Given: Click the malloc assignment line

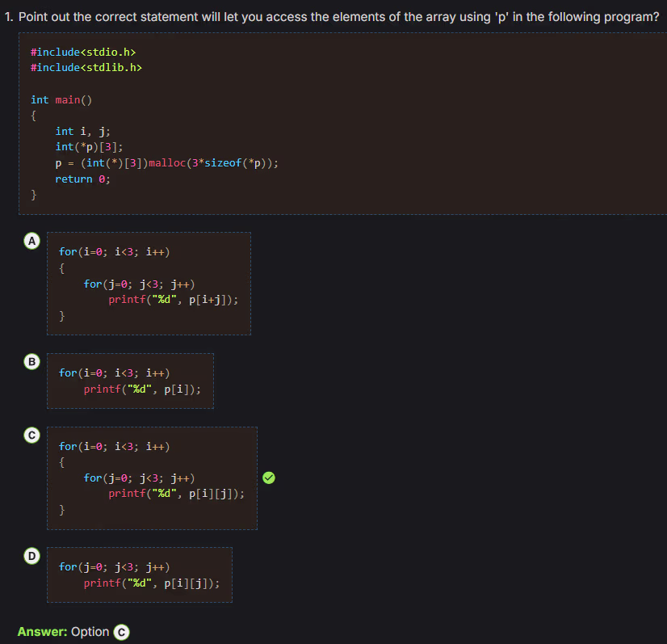Looking at the screenshot, I should 166,162.
